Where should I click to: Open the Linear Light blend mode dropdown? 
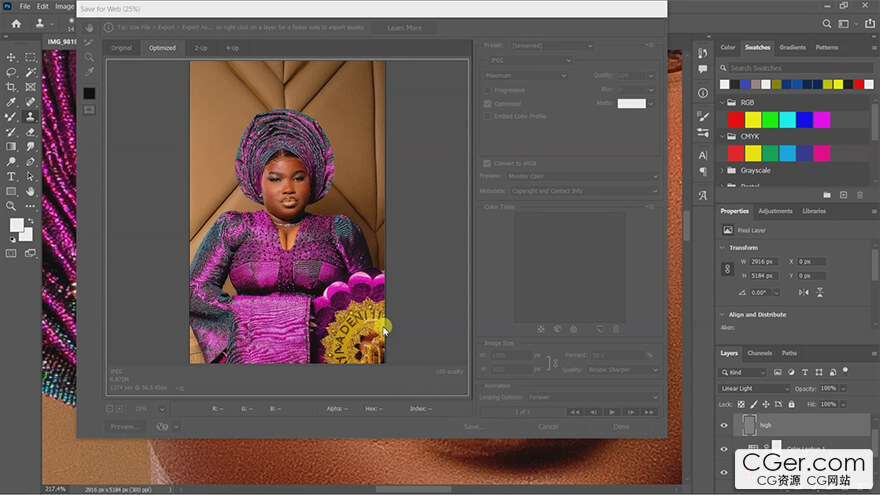(755, 388)
